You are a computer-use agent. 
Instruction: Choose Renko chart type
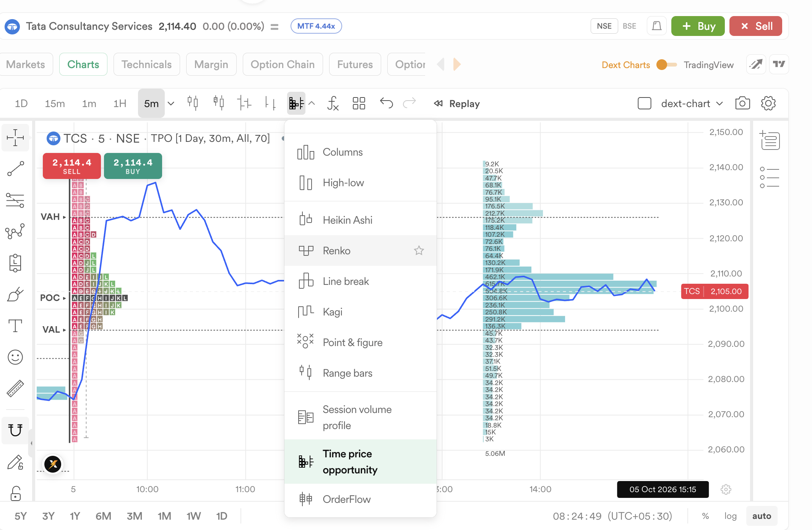(361, 250)
